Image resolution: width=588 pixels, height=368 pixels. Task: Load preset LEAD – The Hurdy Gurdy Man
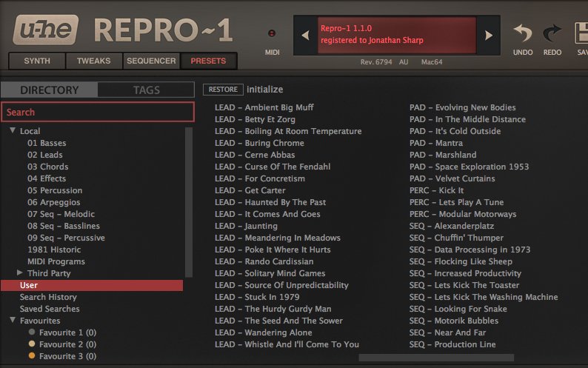[x=273, y=309]
